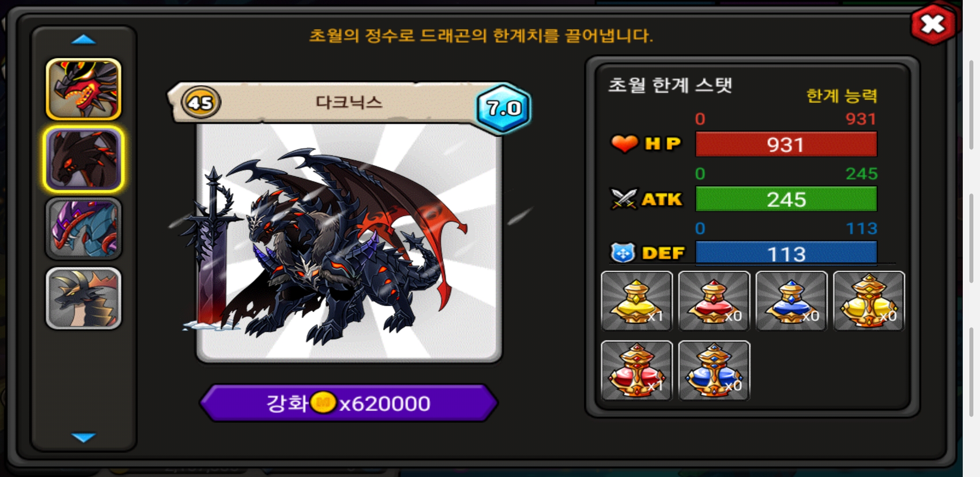Tap the green ATK bar showing 245
The height and width of the screenshot is (477, 980).
click(x=786, y=199)
